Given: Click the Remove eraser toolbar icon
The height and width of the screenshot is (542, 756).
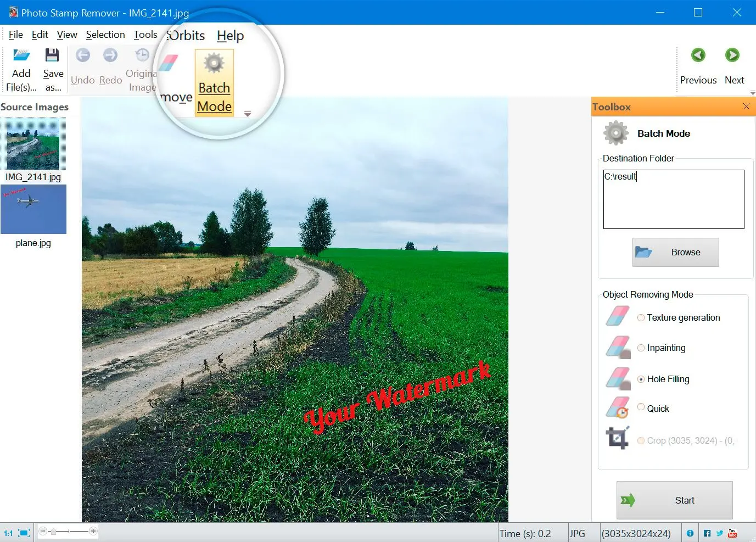Looking at the screenshot, I should tap(168, 63).
